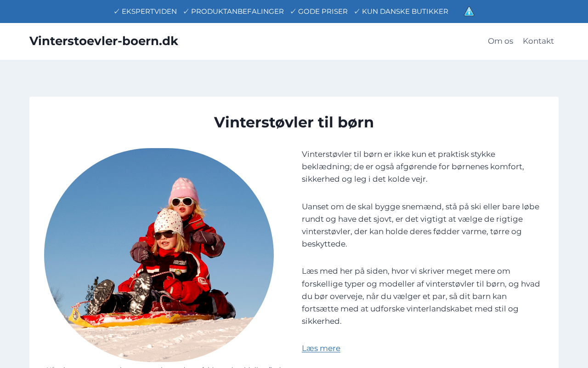This screenshot has height=368, width=588.
Task: Click the checkmark before PRODUKTANBEFALINGER
Action: [186, 11]
